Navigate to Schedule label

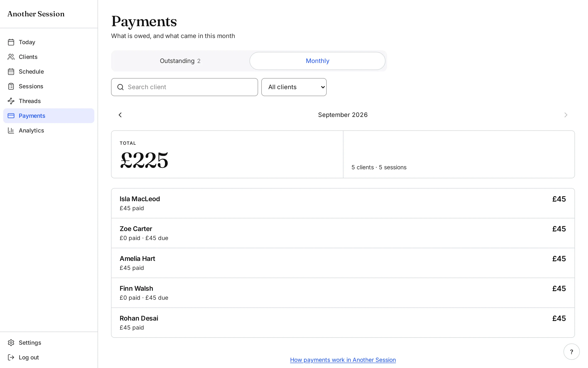pyautogui.click(x=31, y=72)
